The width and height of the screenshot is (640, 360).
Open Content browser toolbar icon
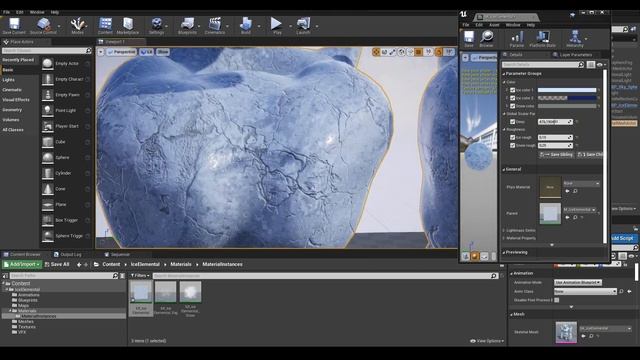[x=105, y=25]
